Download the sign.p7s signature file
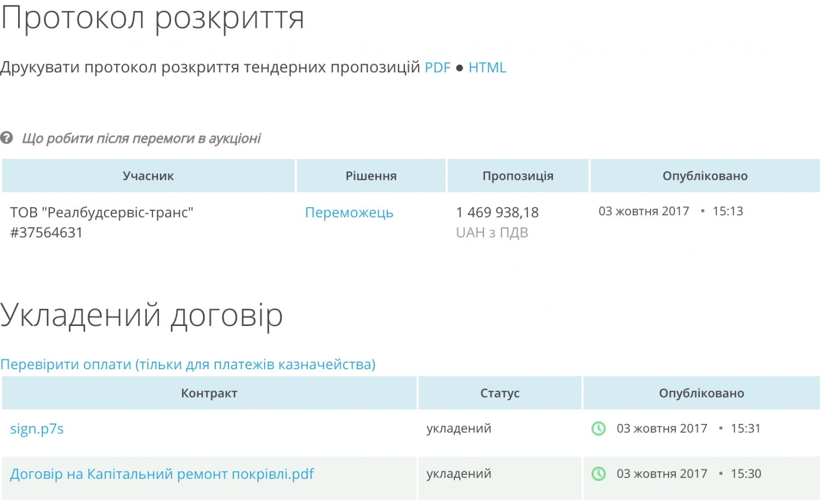 (37, 428)
